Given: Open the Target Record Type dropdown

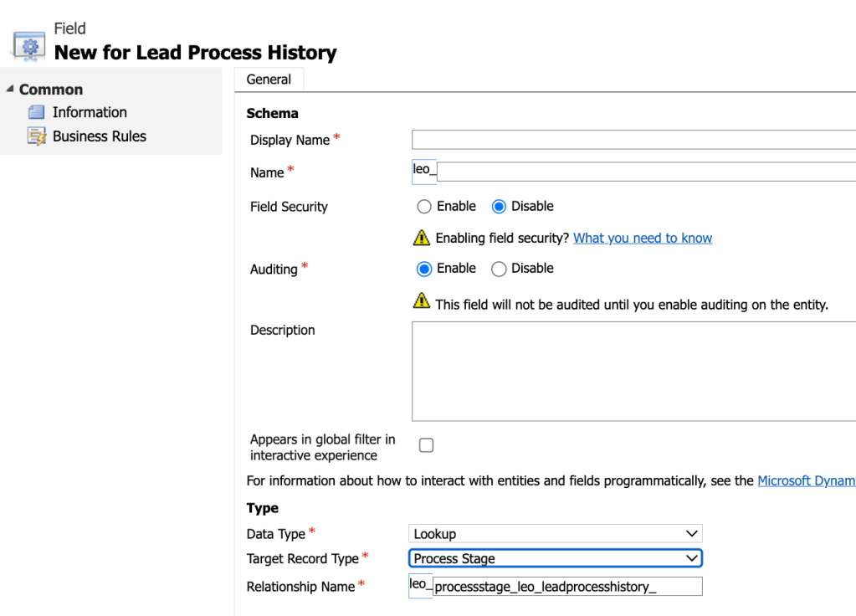Looking at the screenshot, I should [x=556, y=558].
